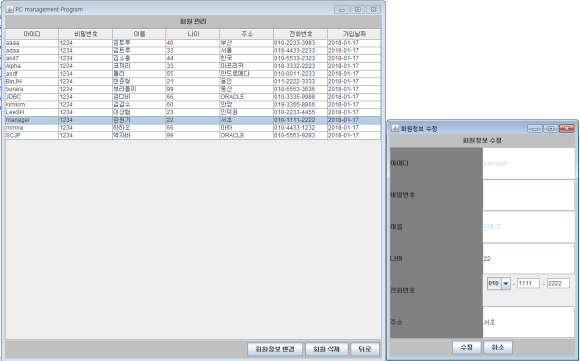Click the 이름 column header
This screenshot has height=361, width=580.
tap(139, 34)
